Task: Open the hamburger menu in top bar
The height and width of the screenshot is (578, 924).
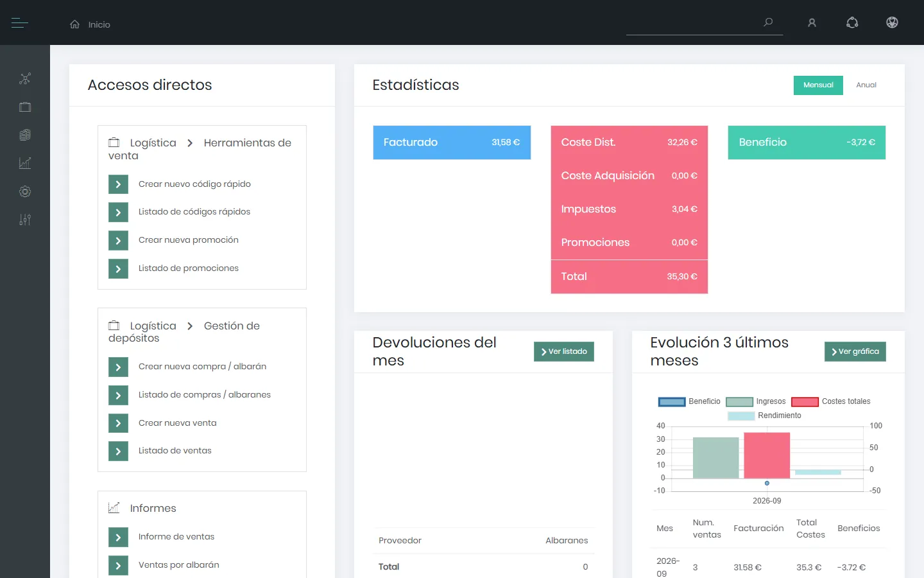Action: (x=20, y=23)
